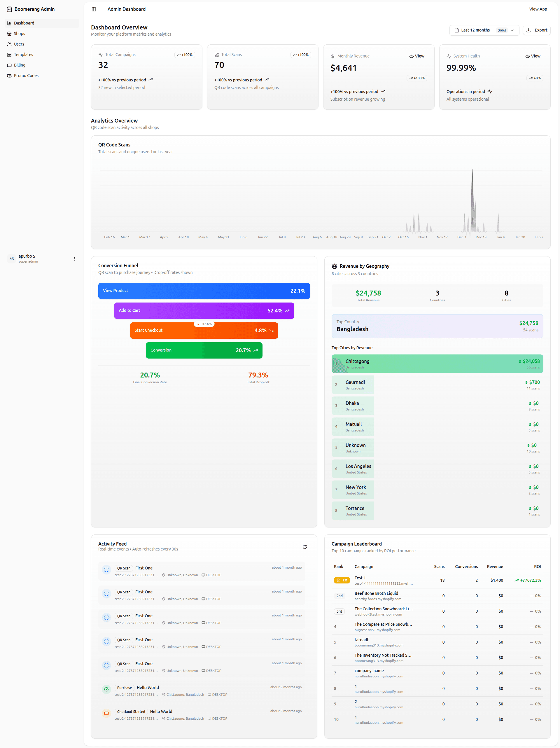The height and width of the screenshot is (748, 560).
Task: Select the Gaurnadi city row
Action: coord(437,385)
